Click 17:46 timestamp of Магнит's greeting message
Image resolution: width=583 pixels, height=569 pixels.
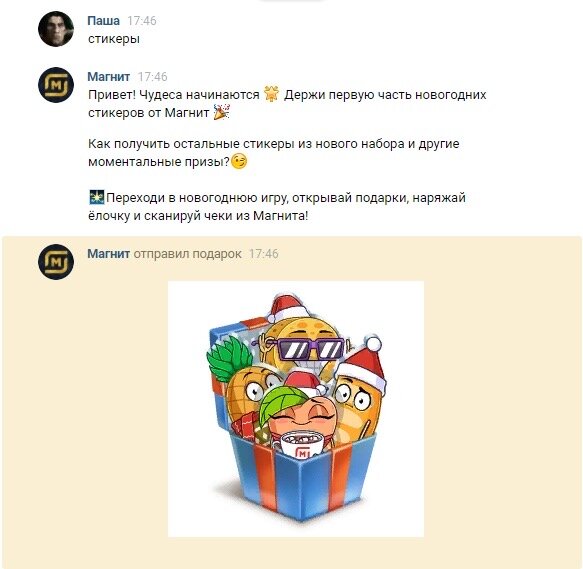point(152,77)
